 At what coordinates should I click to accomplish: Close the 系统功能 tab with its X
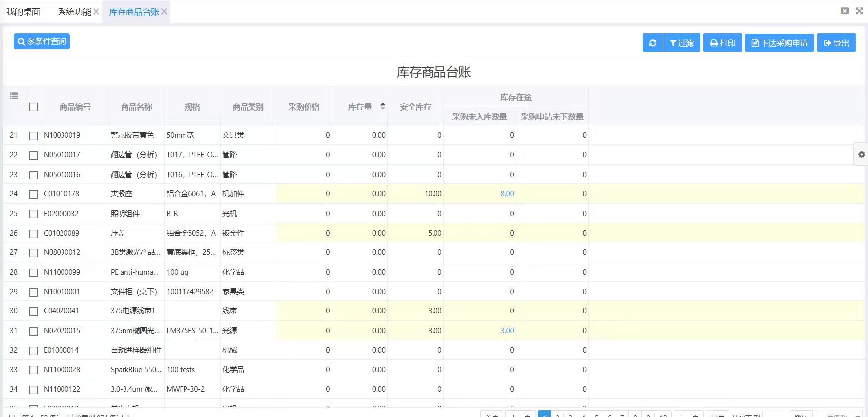pos(96,12)
